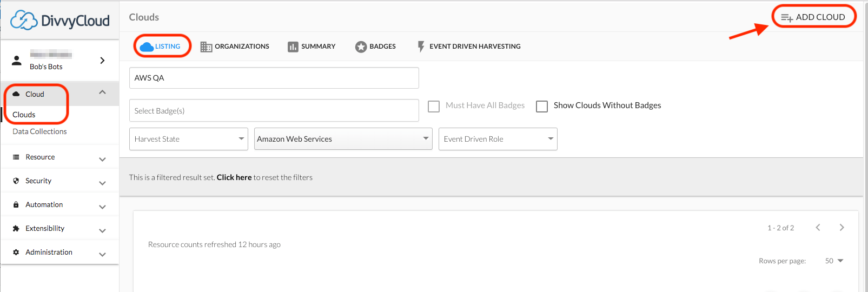This screenshot has height=292, width=868.
Task: Click the Organizations building icon
Action: 206,47
